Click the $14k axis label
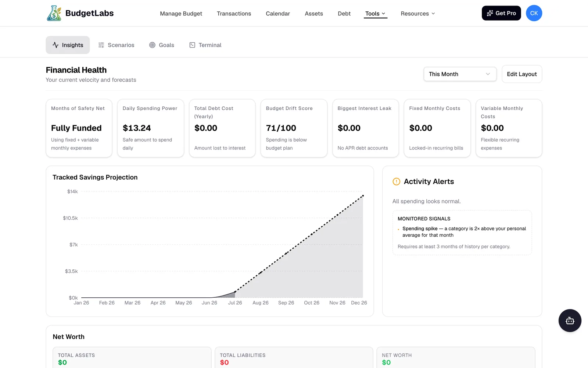 pyautogui.click(x=72, y=191)
